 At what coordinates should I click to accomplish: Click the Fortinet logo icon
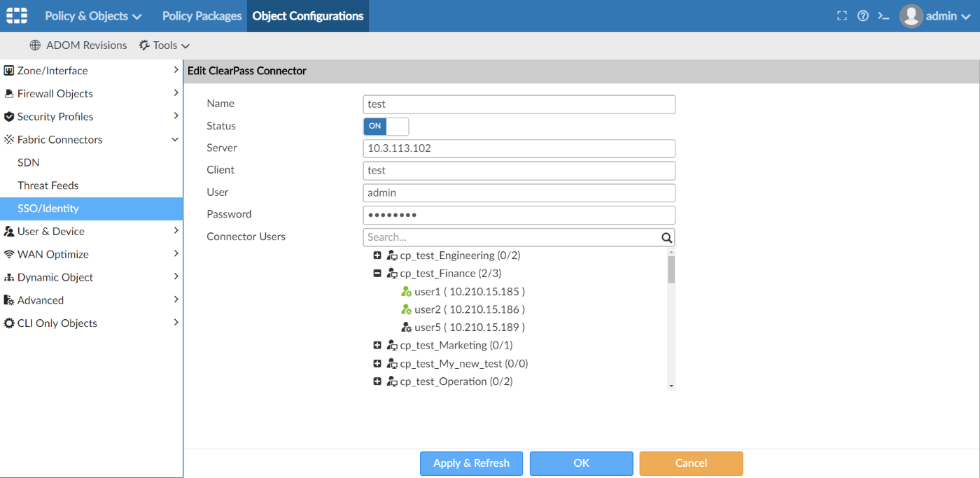point(17,15)
